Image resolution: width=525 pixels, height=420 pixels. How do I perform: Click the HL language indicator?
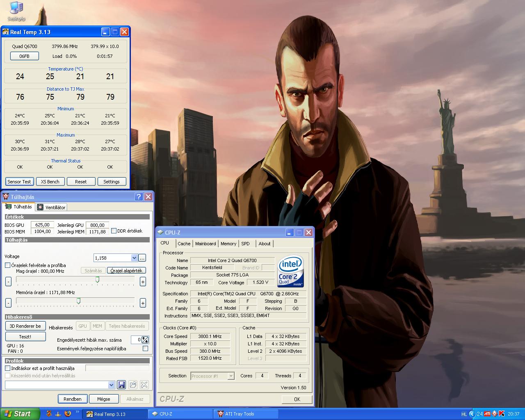point(464,414)
